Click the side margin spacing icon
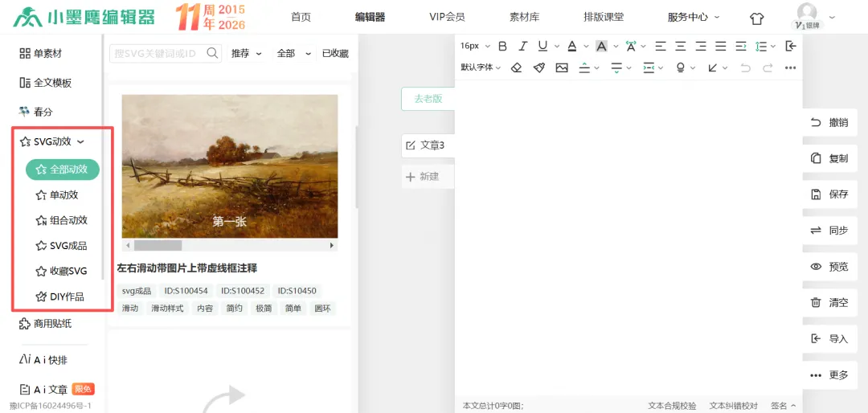 tap(649, 67)
